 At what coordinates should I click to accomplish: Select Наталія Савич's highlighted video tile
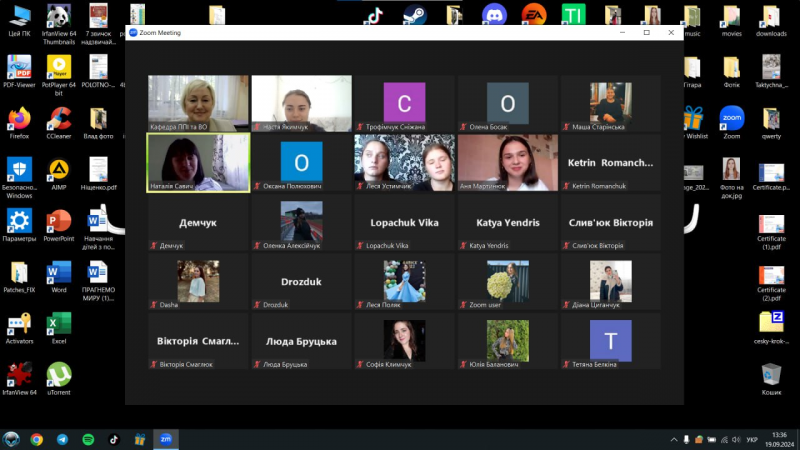198,162
